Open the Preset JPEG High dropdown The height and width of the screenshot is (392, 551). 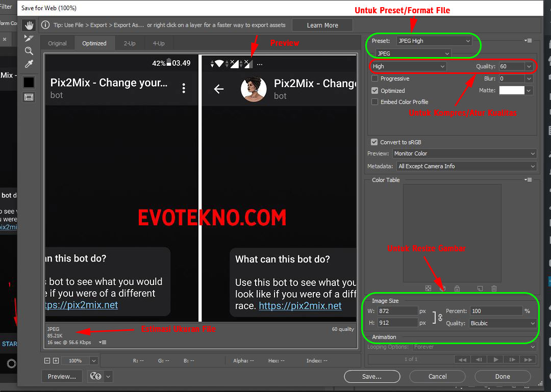[x=434, y=41]
